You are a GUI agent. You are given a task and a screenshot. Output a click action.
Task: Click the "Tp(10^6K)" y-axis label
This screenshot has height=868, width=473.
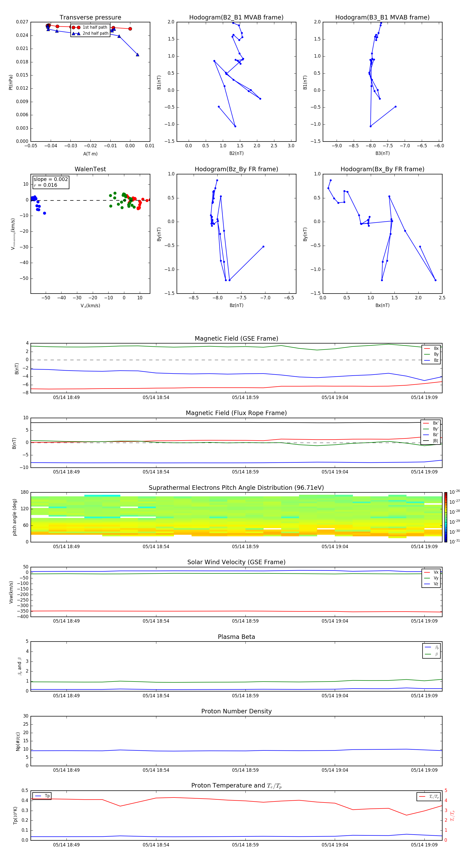(x=15, y=815)
